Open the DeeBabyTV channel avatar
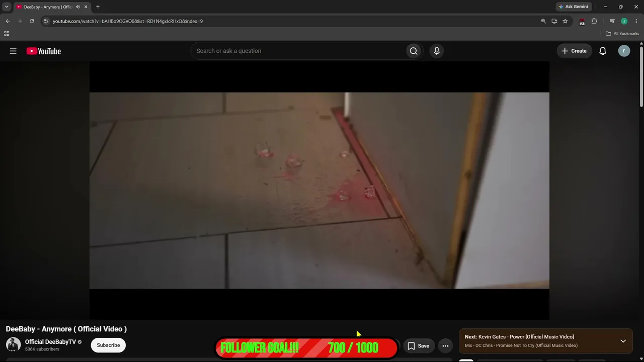 coord(13,345)
